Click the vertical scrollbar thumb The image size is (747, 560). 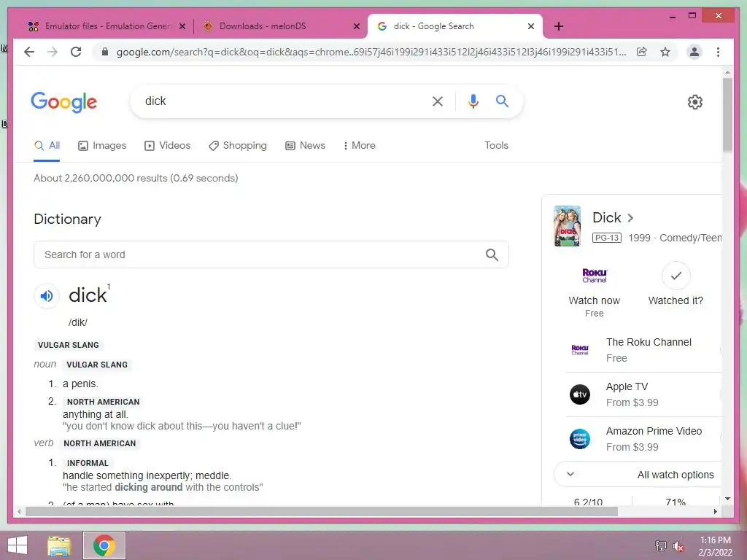coord(727,115)
